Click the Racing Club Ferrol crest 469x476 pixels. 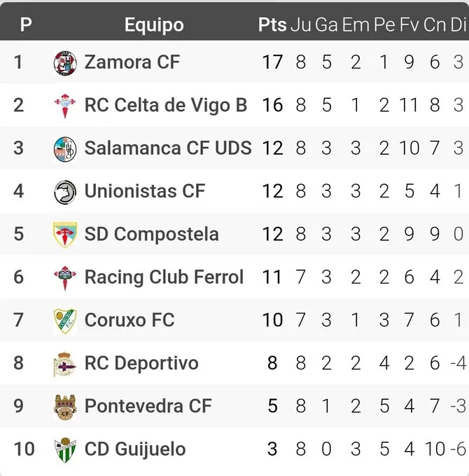pos(64,277)
